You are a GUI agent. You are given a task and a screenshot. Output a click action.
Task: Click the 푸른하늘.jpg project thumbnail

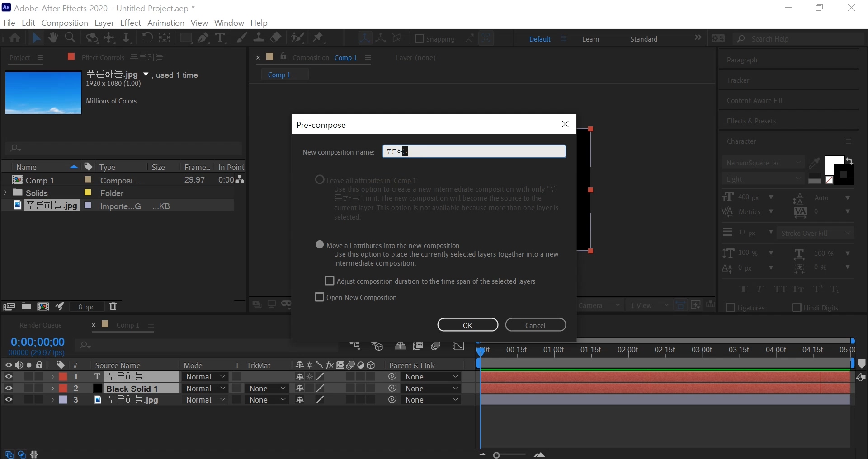[43, 93]
